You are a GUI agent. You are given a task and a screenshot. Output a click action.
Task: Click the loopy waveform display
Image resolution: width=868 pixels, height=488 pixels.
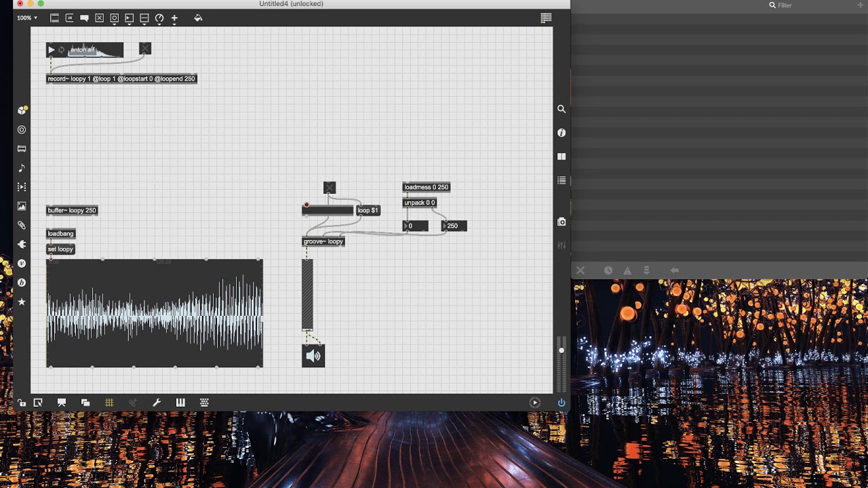coord(155,313)
